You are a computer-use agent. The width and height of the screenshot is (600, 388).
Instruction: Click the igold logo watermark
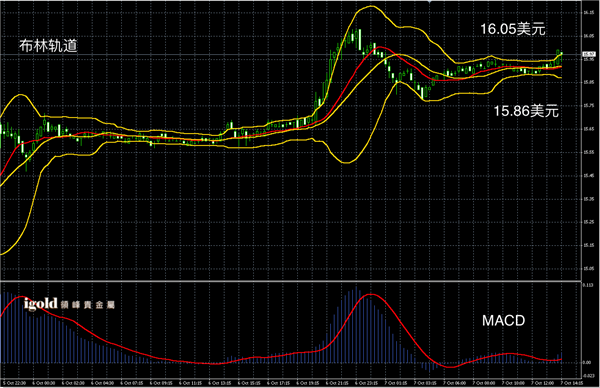point(41,304)
